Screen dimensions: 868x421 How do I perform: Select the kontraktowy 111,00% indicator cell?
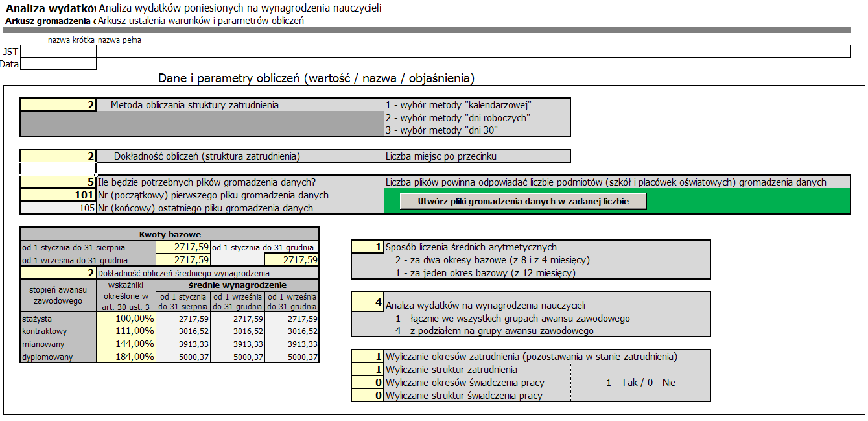click(126, 331)
